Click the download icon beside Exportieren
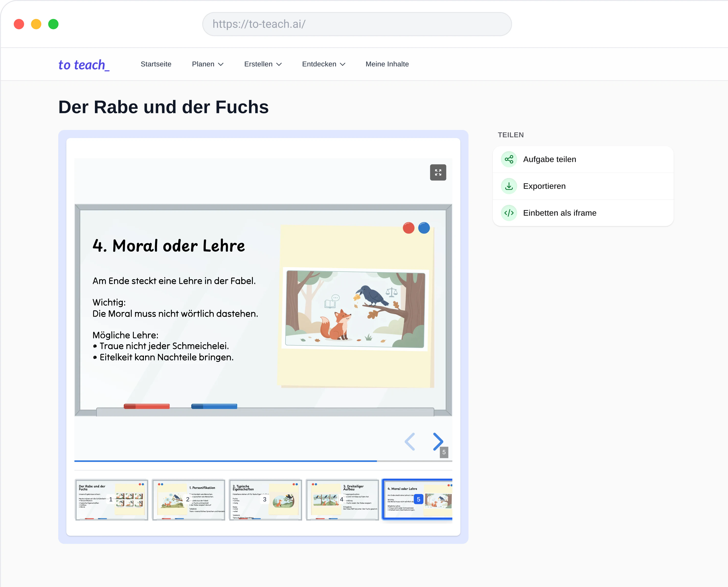Screen dimensions: 728x587 pyautogui.click(x=509, y=186)
